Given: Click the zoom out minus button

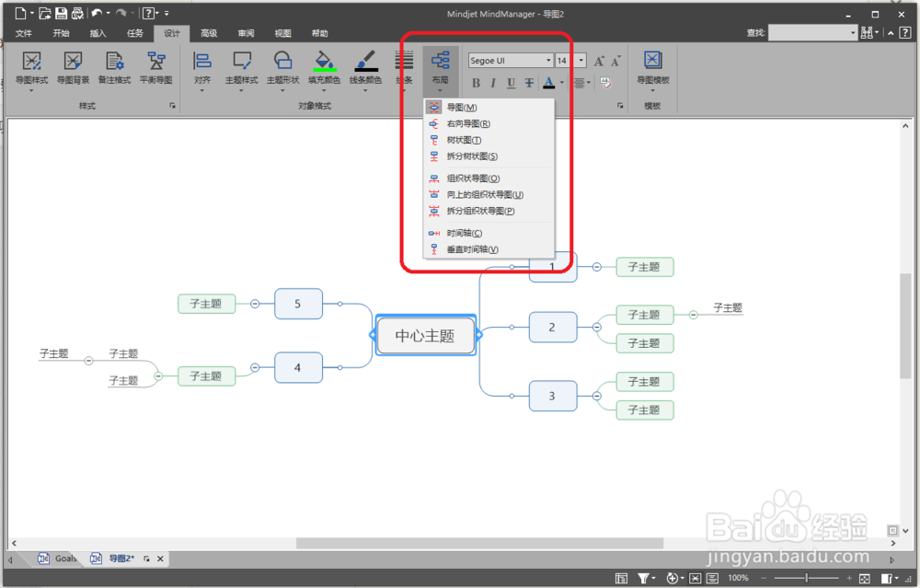Looking at the screenshot, I should click(x=765, y=579).
